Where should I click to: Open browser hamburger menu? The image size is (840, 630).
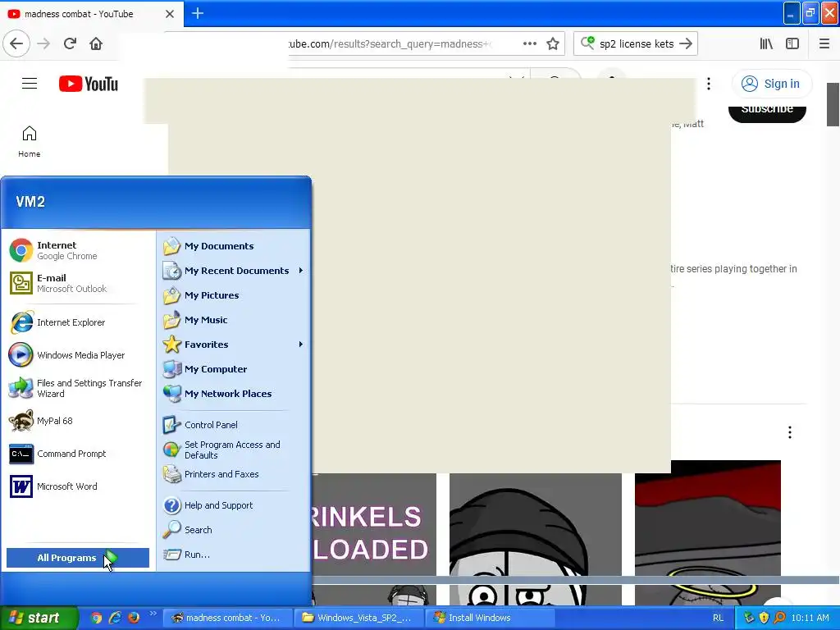824,43
